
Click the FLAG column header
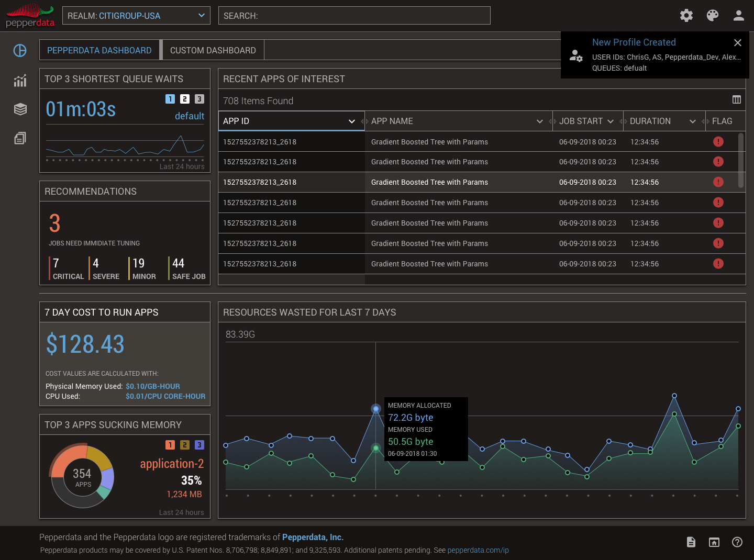(722, 121)
